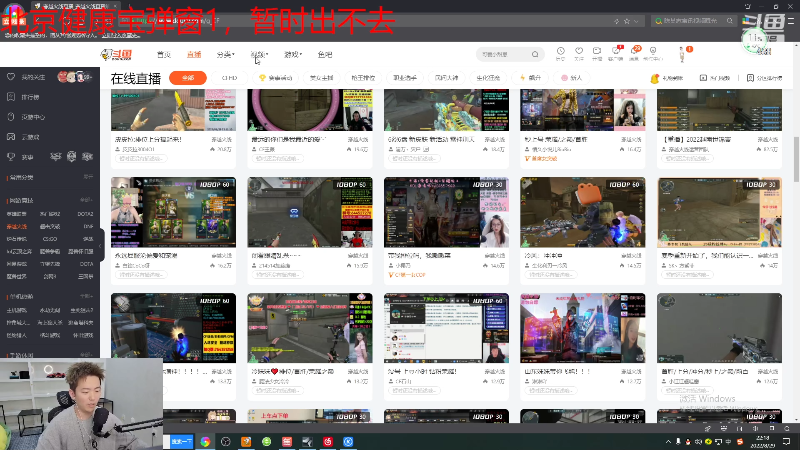Click the DNF category in the sidebar

click(x=88, y=226)
